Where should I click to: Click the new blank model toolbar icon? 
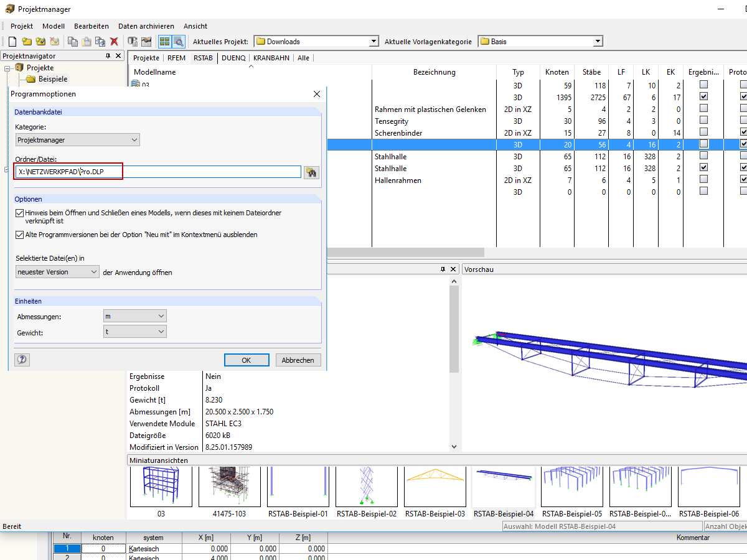12,42
